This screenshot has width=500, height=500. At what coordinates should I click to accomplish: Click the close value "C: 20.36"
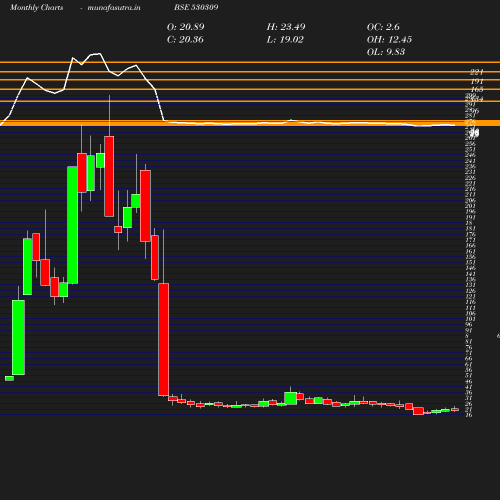(x=185, y=39)
